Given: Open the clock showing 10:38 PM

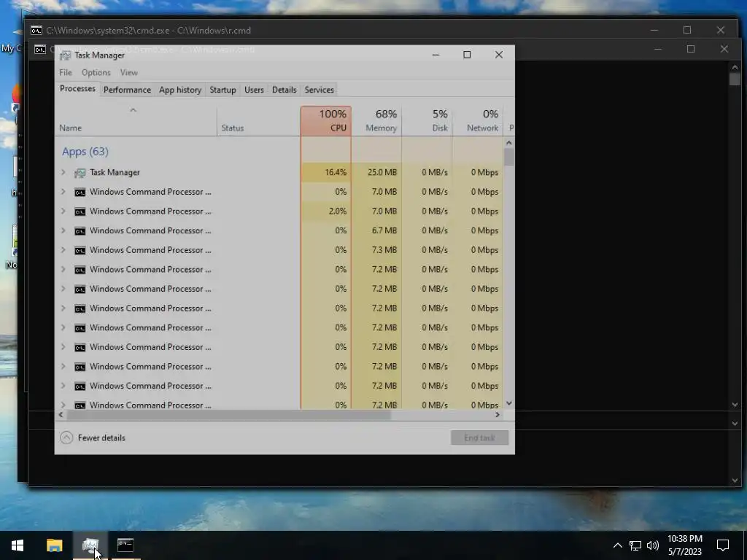Looking at the screenshot, I should (684, 545).
